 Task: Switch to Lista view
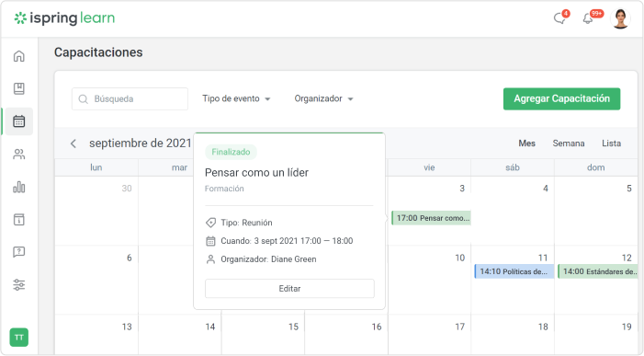tap(611, 144)
